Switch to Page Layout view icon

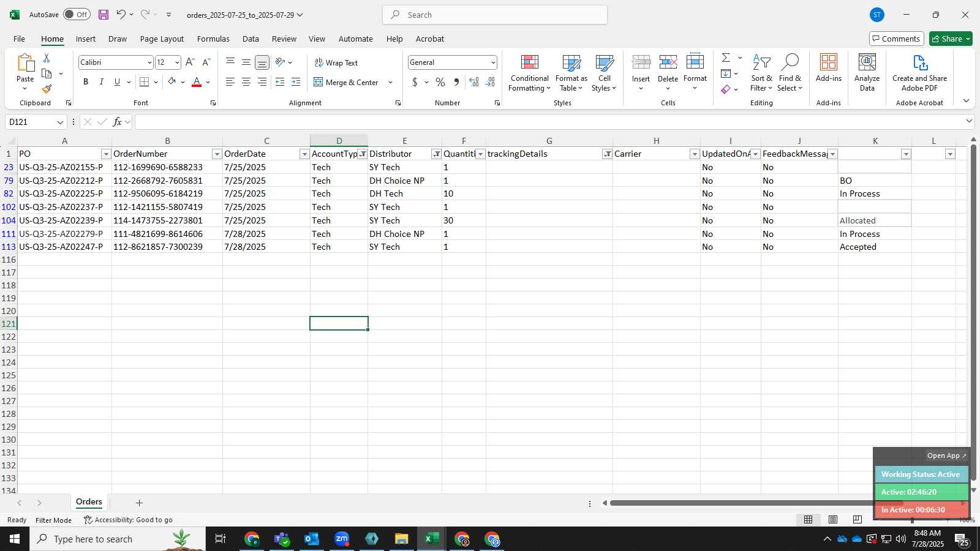(833, 519)
